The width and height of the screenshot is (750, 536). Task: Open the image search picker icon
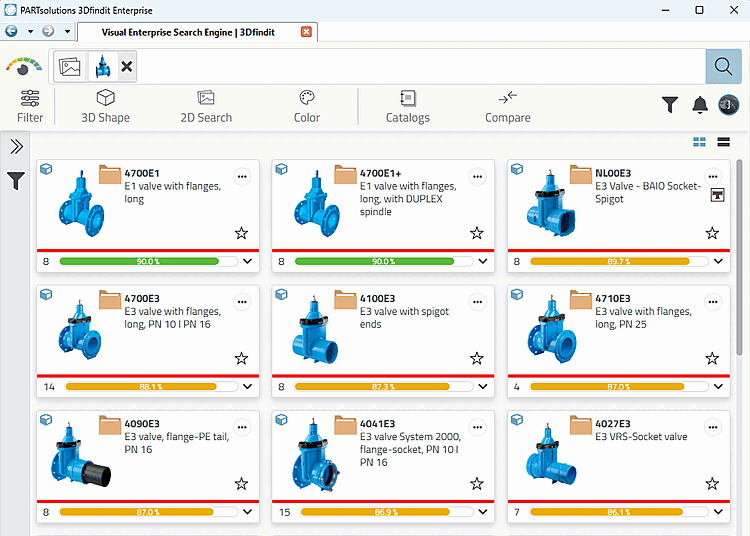coord(70,66)
